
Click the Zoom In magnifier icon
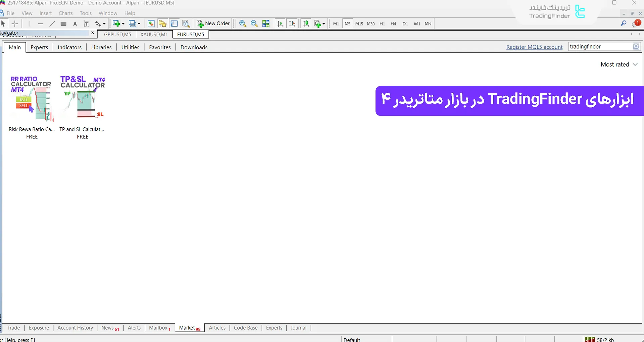[x=243, y=24]
